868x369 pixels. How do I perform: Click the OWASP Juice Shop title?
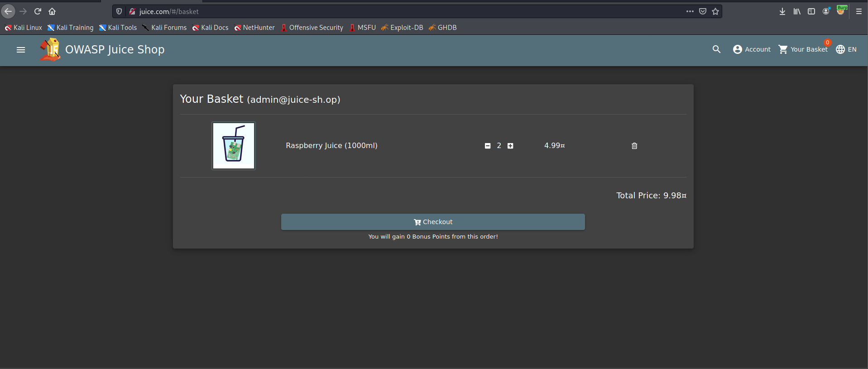tap(115, 49)
